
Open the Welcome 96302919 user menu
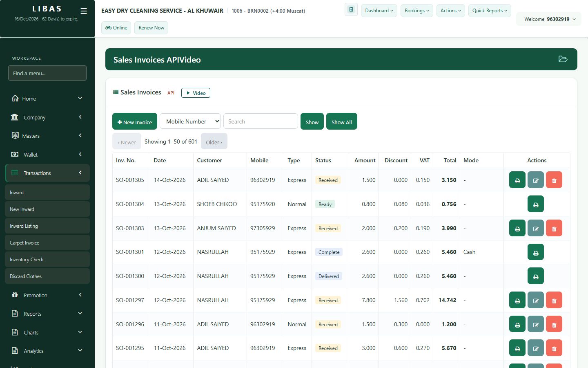549,19
